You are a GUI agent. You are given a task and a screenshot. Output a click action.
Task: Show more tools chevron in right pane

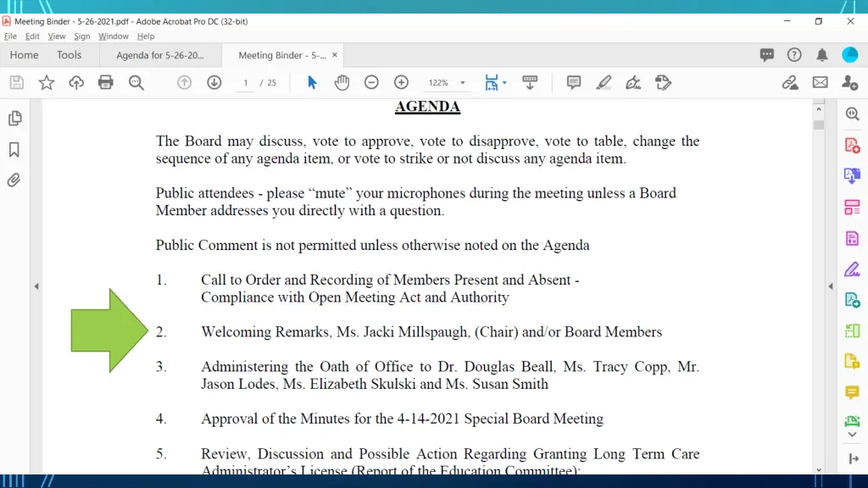point(853,435)
